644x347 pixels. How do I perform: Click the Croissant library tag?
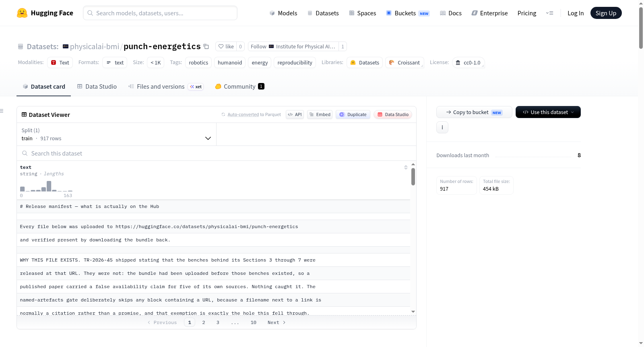click(x=405, y=62)
